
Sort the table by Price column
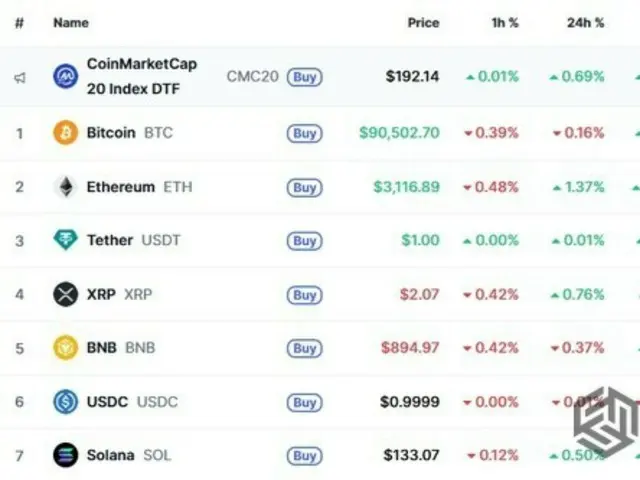coord(423,22)
